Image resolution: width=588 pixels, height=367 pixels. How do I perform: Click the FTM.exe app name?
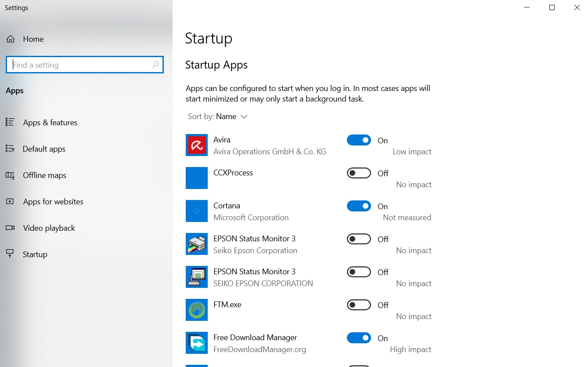pos(227,305)
